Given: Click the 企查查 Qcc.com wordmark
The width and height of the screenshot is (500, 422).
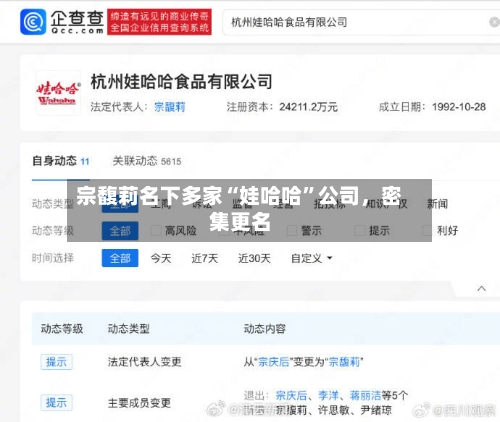Looking at the screenshot, I should tap(77, 22).
